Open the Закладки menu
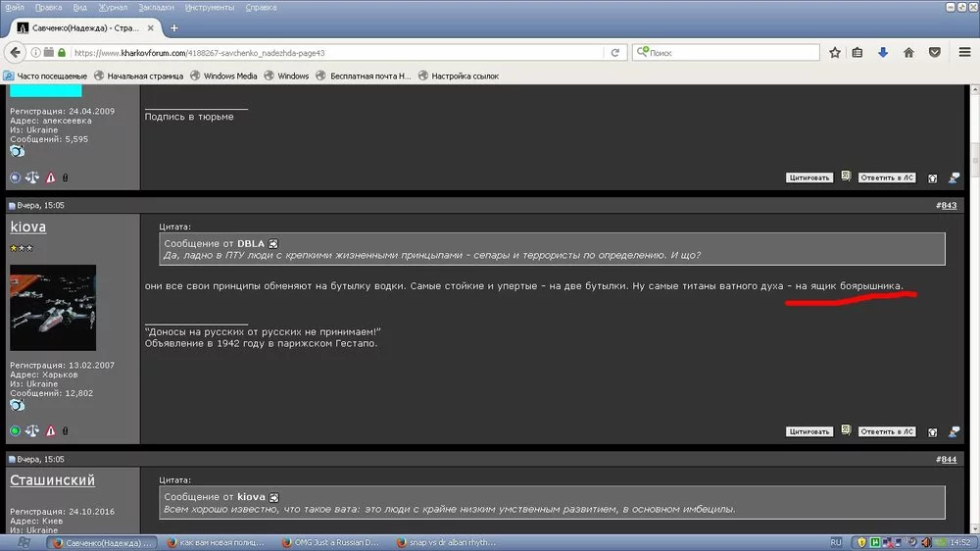 tap(156, 8)
